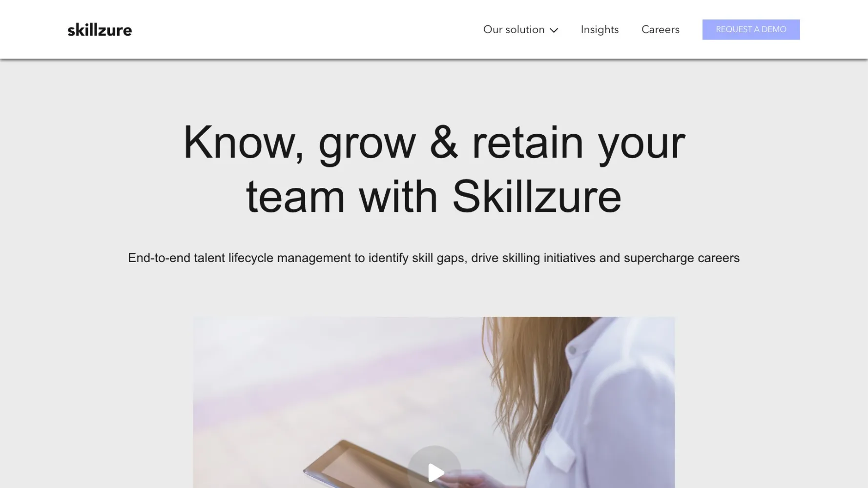Open the Our solution menu
Viewport: 868px width, 488px height.
tap(520, 30)
